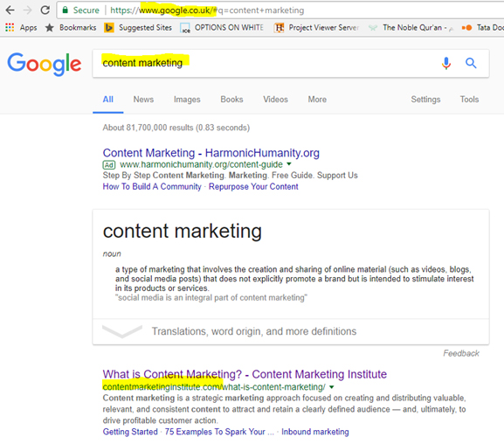Viewport: 504px width, 444px height.
Task: Select the All results tab
Action: (x=108, y=100)
